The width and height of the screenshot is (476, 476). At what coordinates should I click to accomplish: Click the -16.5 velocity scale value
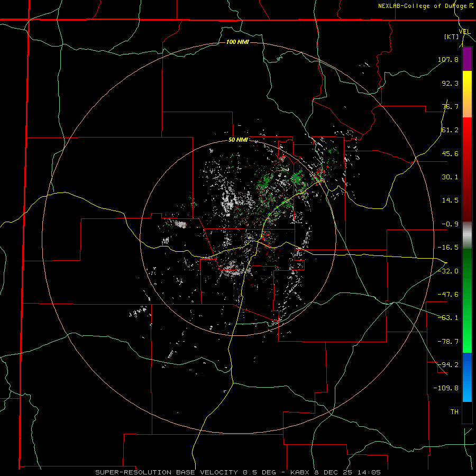pyautogui.click(x=448, y=248)
